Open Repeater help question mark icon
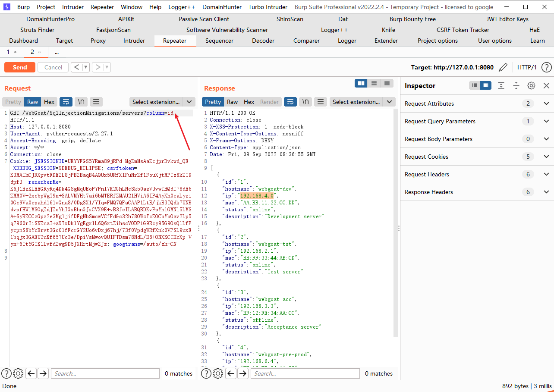Screen dimensions: 554x392 tap(547, 67)
